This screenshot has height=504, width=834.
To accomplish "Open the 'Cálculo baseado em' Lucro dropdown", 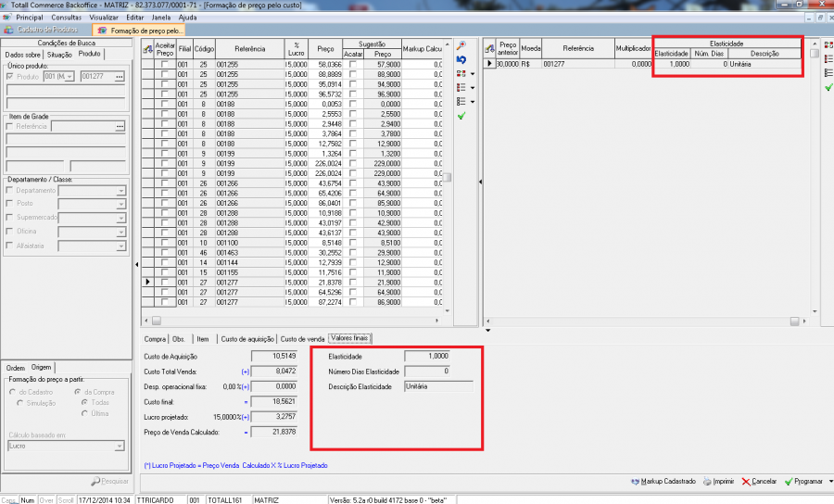I will pyautogui.click(x=120, y=447).
